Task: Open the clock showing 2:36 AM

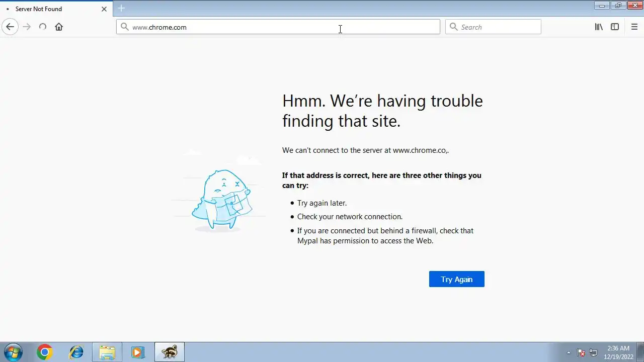Action: click(618, 352)
